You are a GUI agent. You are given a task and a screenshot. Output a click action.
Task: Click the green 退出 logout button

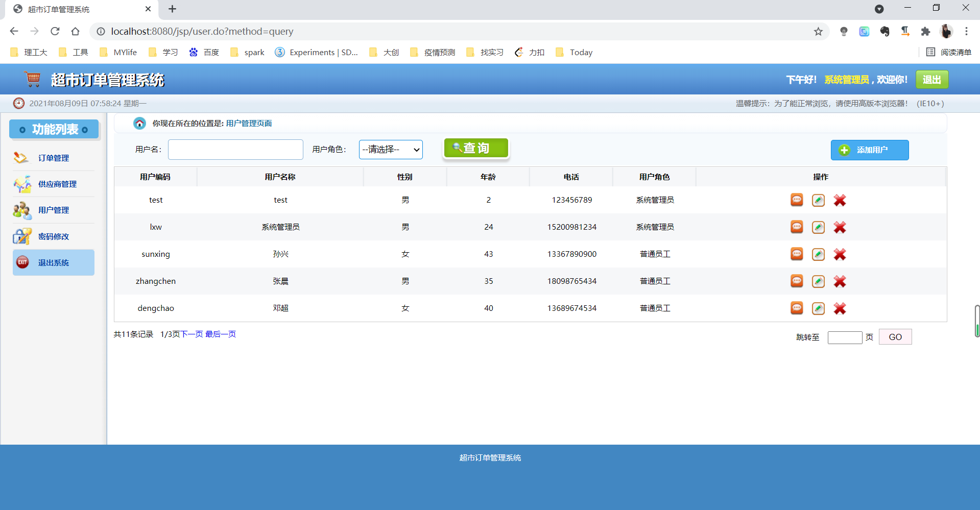[932, 80]
